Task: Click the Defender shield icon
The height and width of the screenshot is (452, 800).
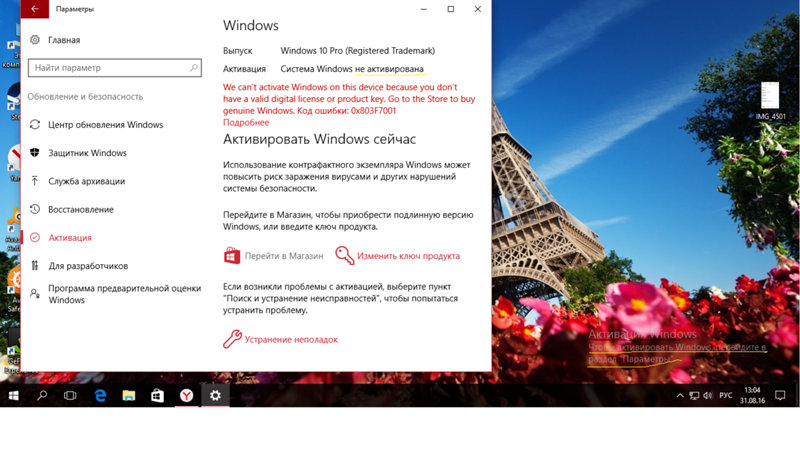Action: pos(35,153)
